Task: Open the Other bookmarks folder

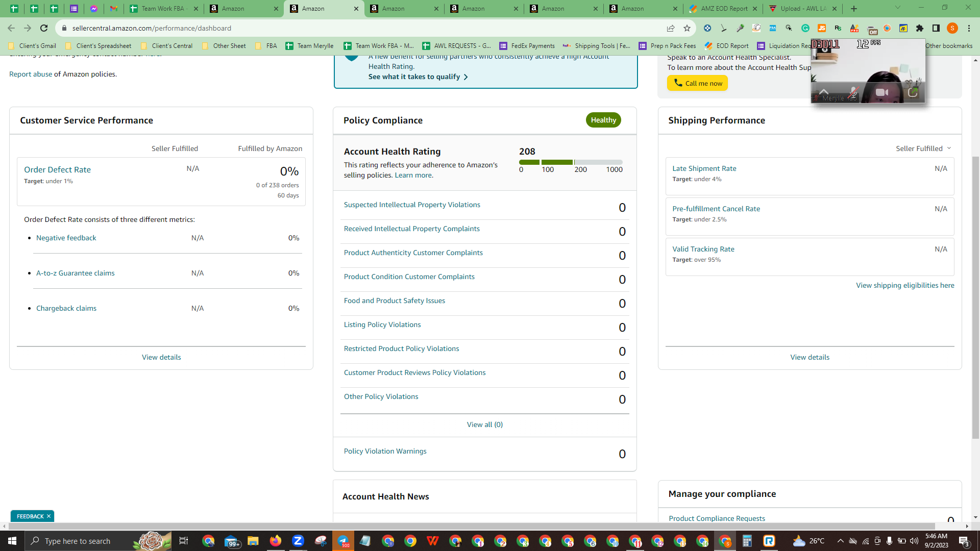Action: click(949, 46)
